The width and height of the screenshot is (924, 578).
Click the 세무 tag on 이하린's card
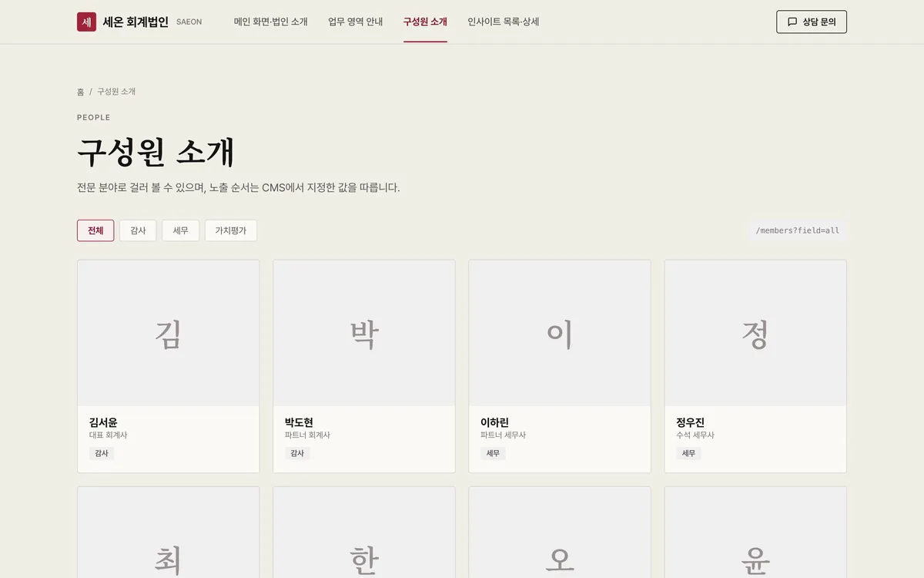[493, 453]
